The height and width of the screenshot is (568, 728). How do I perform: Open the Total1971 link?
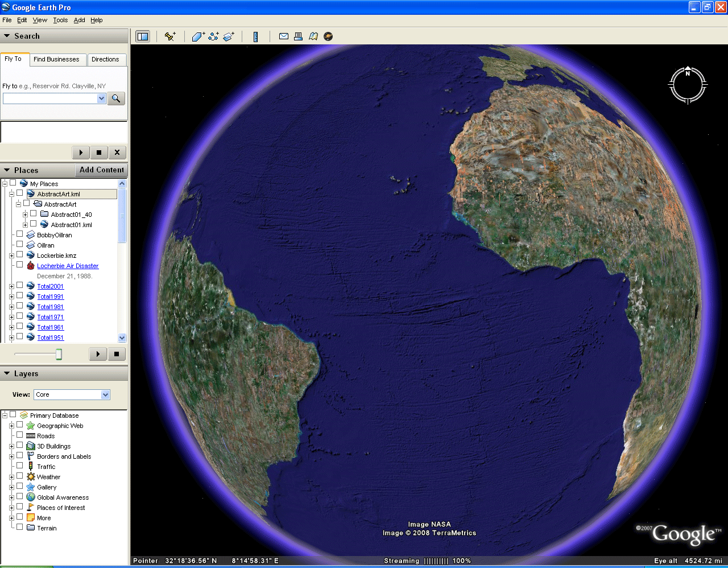tap(51, 317)
